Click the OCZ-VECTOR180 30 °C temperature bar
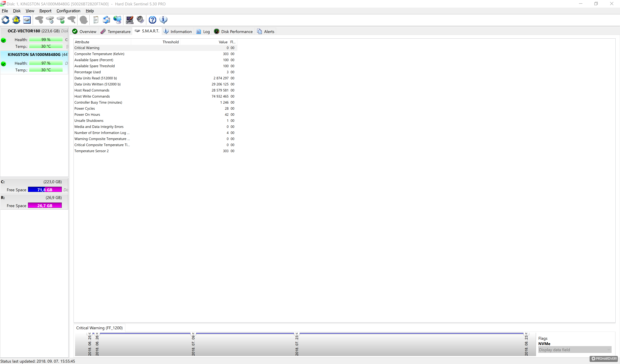The width and height of the screenshot is (620, 364). point(46,46)
